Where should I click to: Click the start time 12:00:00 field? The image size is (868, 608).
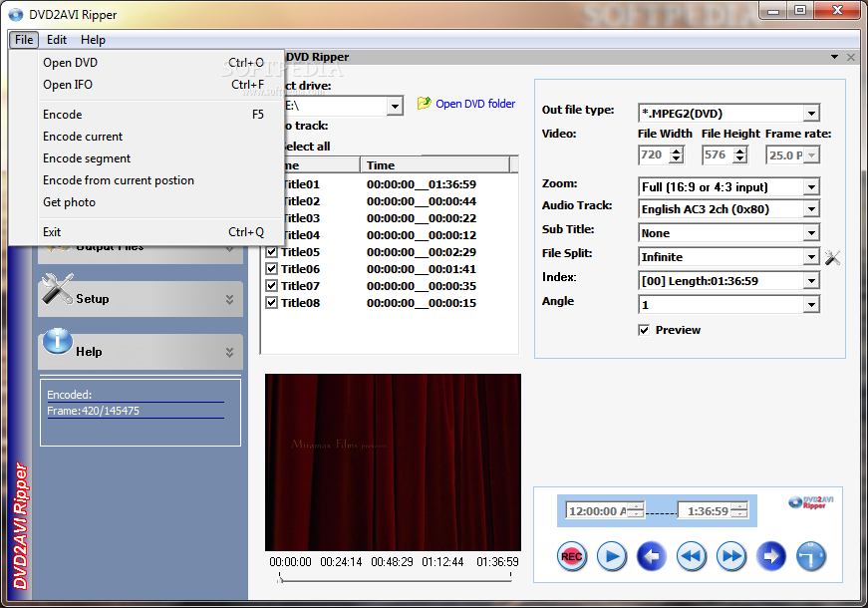(598, 511)
